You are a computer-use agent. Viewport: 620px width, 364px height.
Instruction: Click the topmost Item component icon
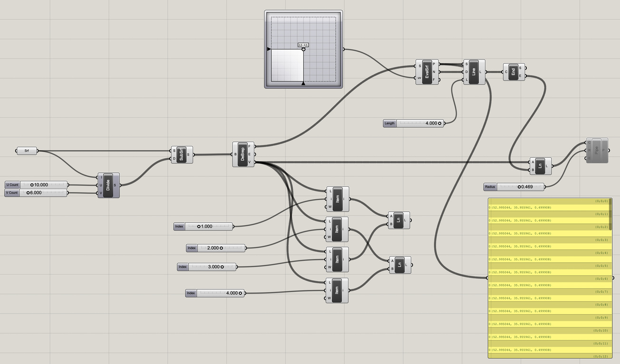tap(338, 199)
